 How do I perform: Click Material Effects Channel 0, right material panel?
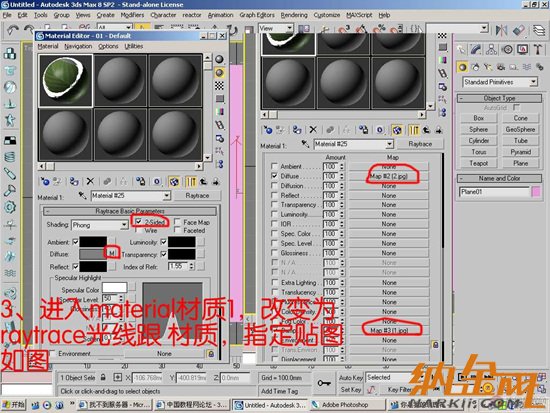(x=380, y=130)
